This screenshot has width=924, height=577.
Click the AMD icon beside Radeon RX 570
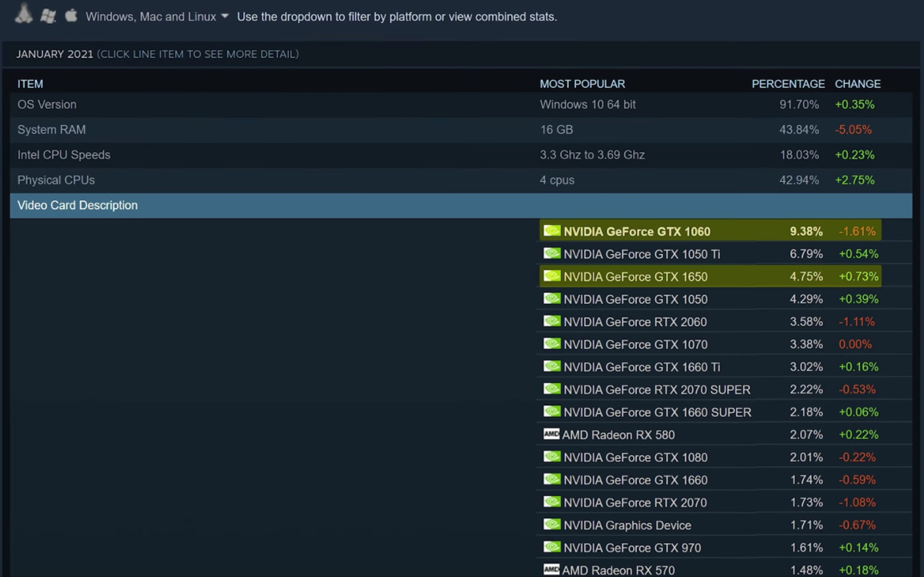click(552, 570)
